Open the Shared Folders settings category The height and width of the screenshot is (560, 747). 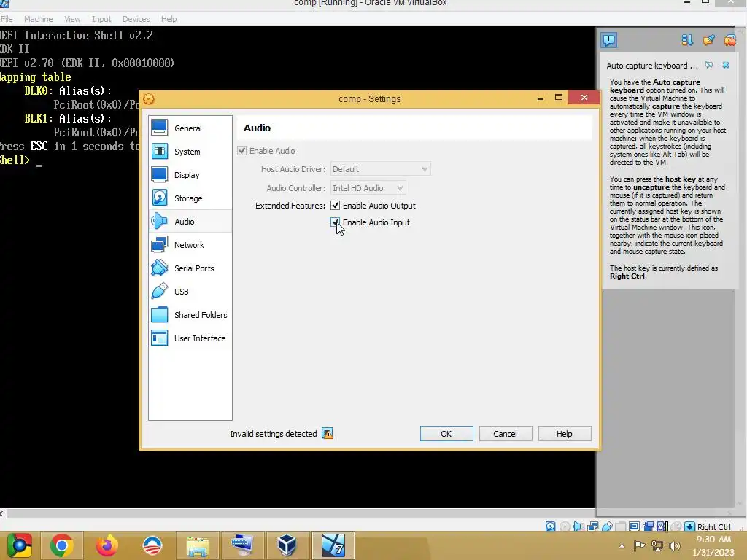[x=190, y=315]
